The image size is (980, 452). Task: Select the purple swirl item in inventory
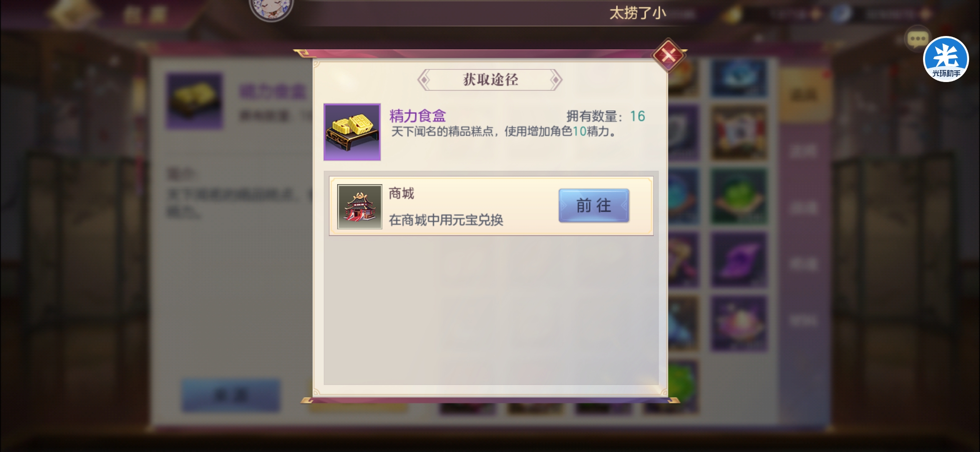[739, 260]
